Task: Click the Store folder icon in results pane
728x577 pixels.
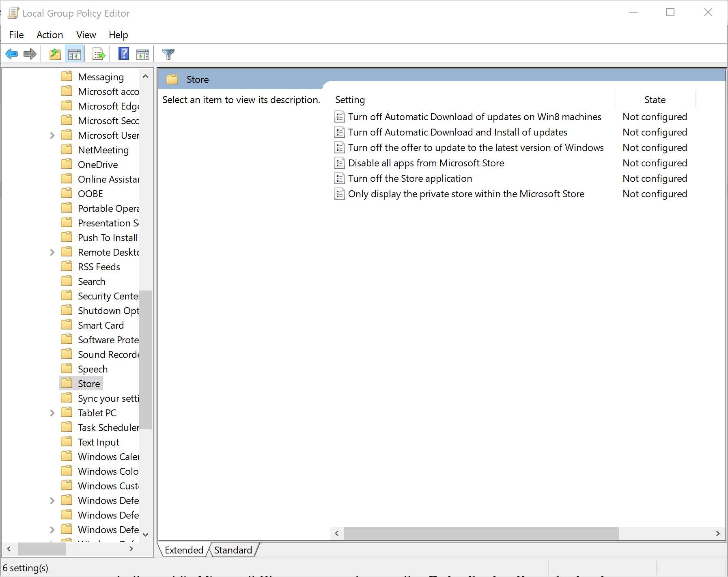Action: pyautogui.click(x=172, y=79)
